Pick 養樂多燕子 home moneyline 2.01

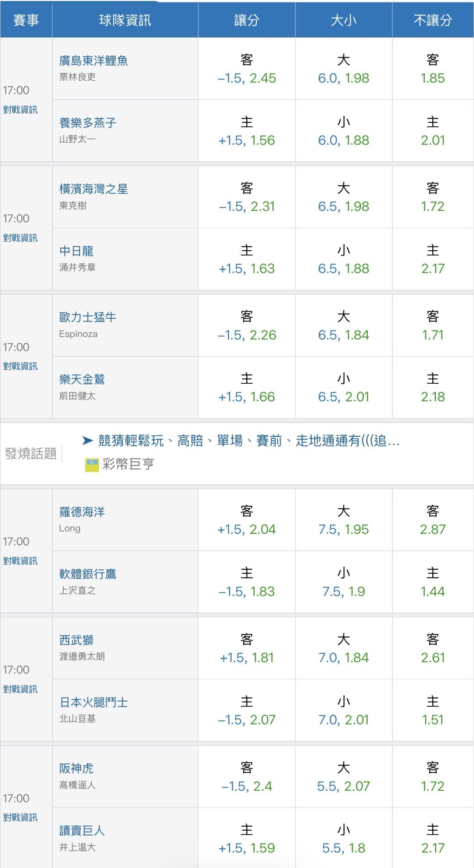(433, 131)
